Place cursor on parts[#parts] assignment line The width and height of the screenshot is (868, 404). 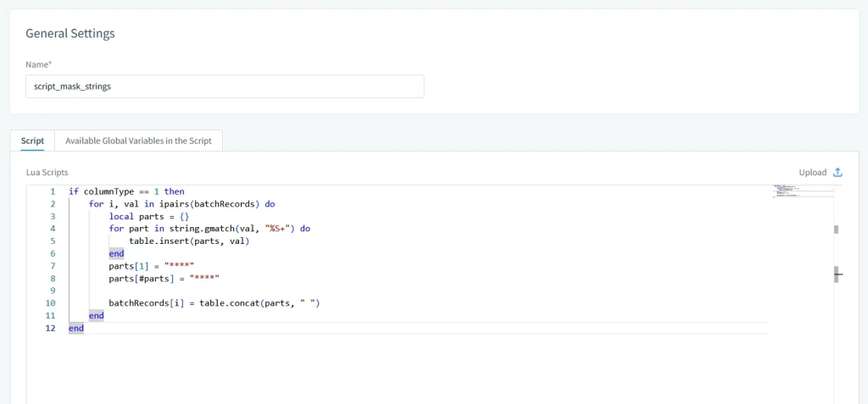click(x=164, y=278)
